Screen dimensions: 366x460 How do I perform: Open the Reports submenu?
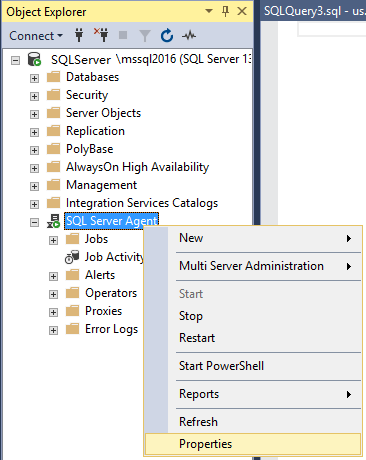click(x=253, y=394)
